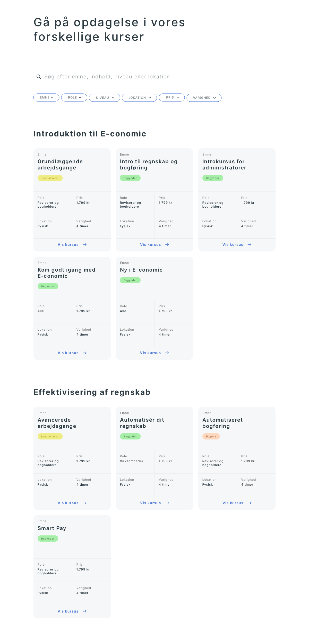Image resolution: width=309 pixels, height=644 pixels.
Task: Click arrow icon on Smart Pay card
Action: (x=85, y=611)
